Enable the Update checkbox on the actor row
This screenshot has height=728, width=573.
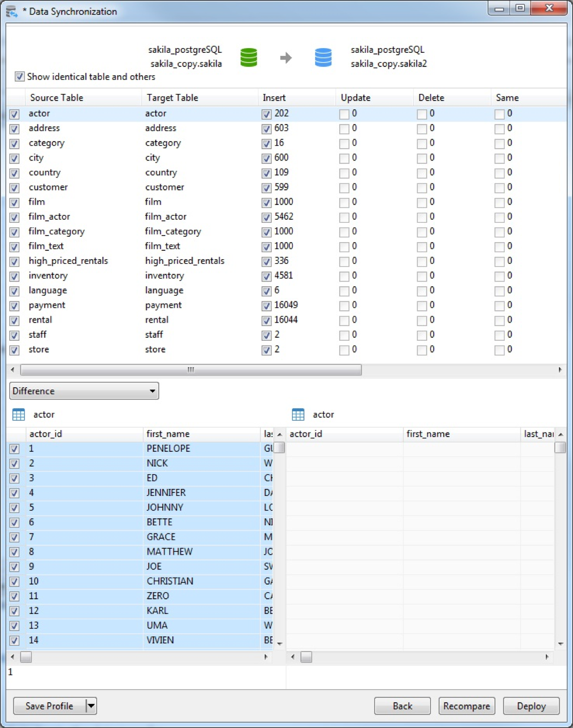point(343,113)
